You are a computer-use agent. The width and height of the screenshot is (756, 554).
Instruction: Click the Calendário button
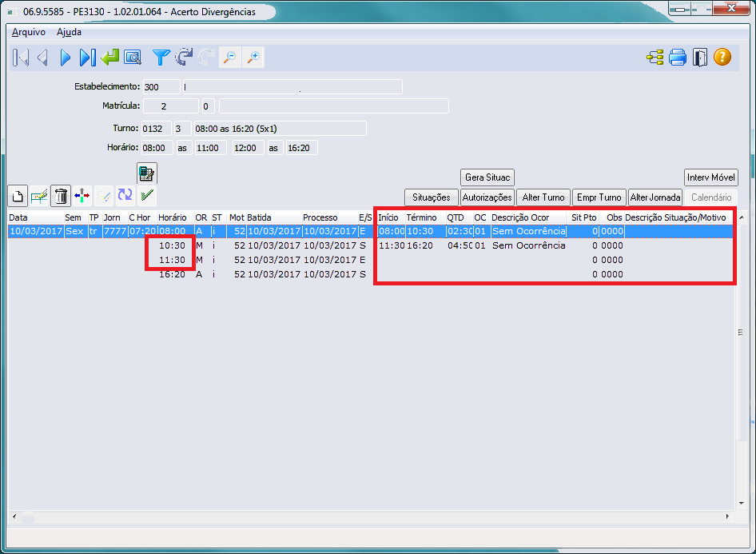[x=710, y=197]
